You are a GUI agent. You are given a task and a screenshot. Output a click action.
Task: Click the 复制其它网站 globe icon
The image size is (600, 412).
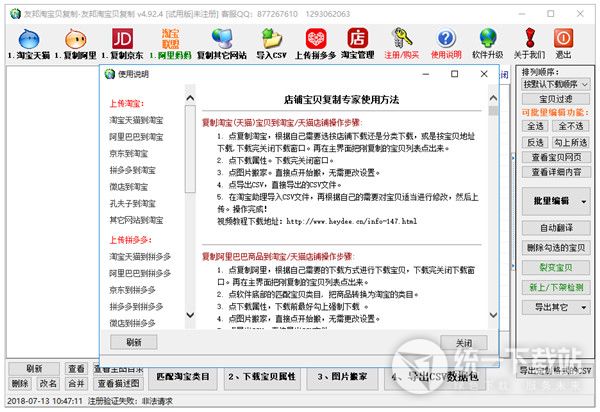pos(222,39)
